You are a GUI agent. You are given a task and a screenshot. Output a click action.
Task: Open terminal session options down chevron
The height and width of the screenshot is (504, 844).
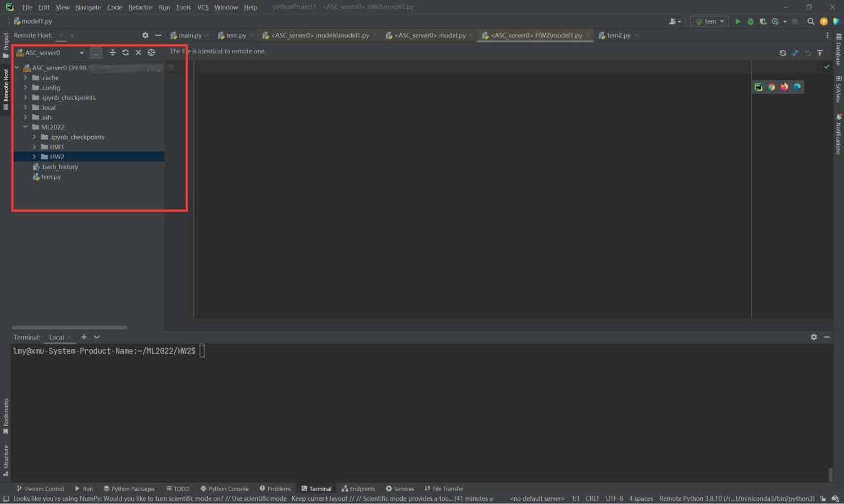97,337
